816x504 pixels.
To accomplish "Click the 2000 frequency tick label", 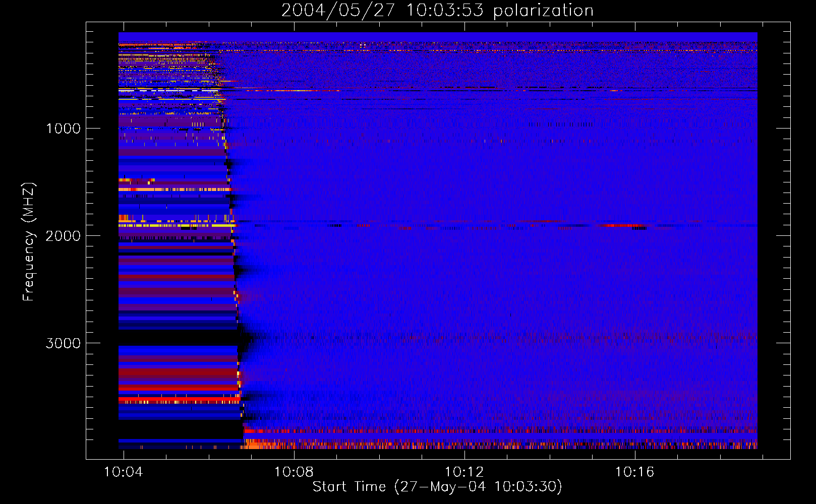I will [63, 236].
